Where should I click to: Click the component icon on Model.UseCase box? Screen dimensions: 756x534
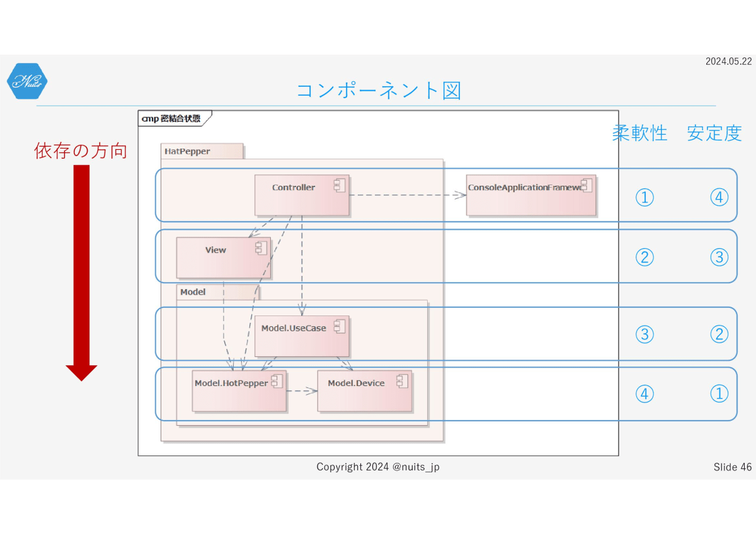(x=340, y=326)
